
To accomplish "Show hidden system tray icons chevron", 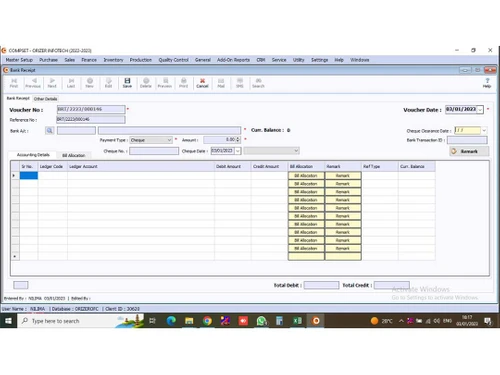I will 401,321.
